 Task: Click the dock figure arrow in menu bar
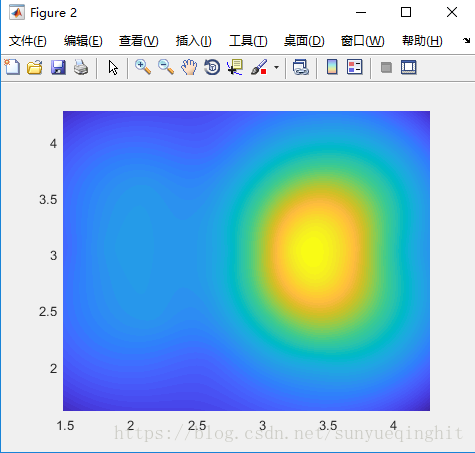tap(466, 41)
